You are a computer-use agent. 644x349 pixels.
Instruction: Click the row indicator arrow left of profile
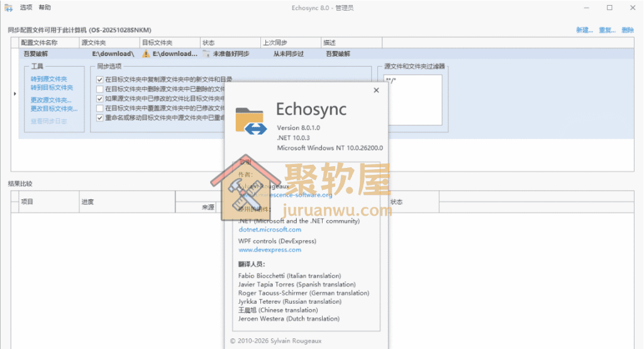15,94
